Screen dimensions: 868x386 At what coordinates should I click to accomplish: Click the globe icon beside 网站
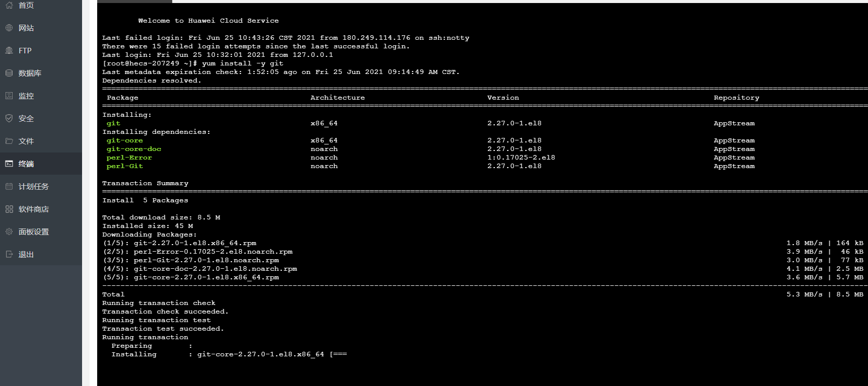pos(9,28)
